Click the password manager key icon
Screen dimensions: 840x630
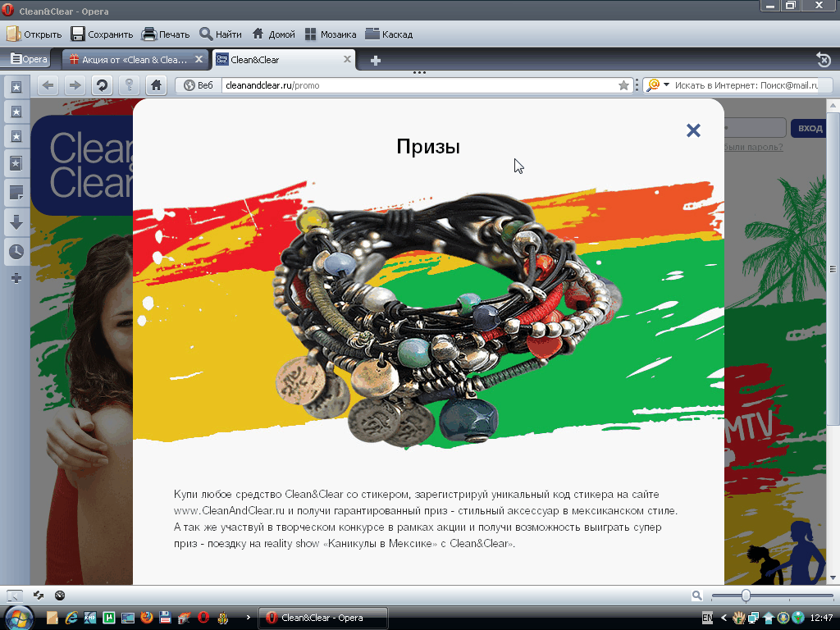129,85
